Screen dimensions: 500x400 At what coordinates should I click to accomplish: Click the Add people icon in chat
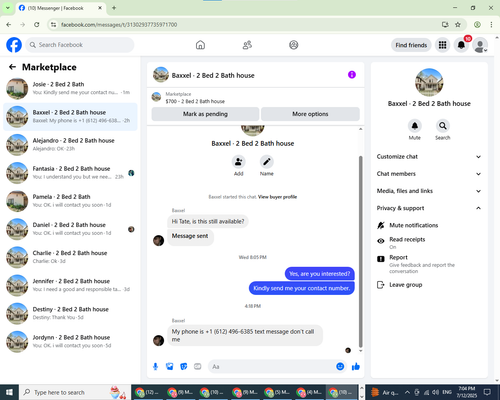coord(238,162)
